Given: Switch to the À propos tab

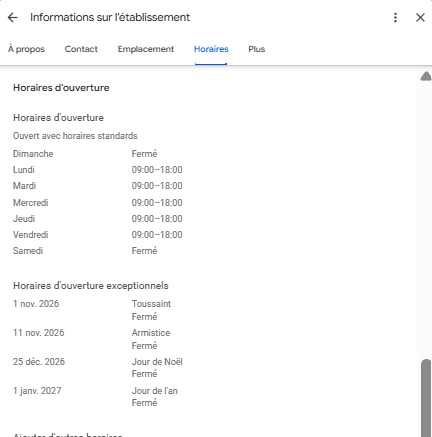Looking at the screenshot, I should [26, 49].
